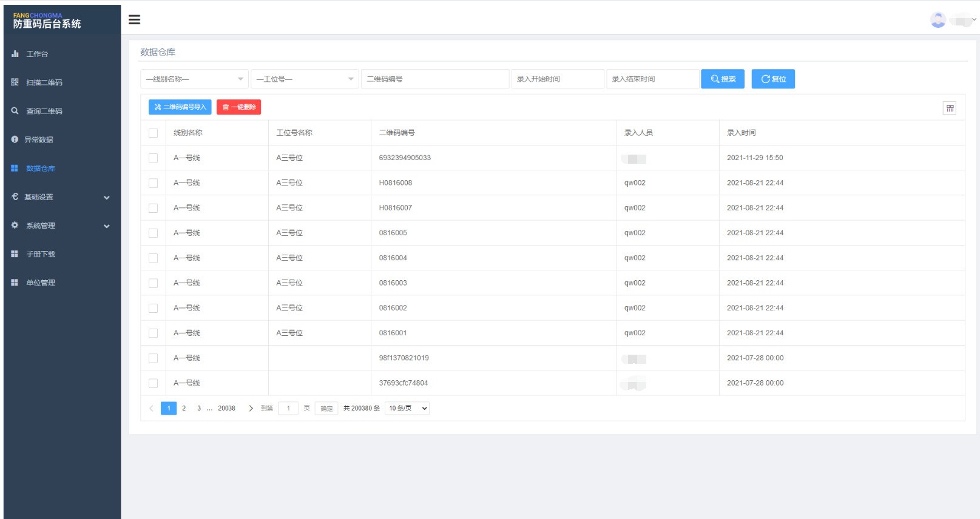This screenshot has width=980, height=519.
Task: Open the 线别名称 dropdown filter
Action: [194, 79]
